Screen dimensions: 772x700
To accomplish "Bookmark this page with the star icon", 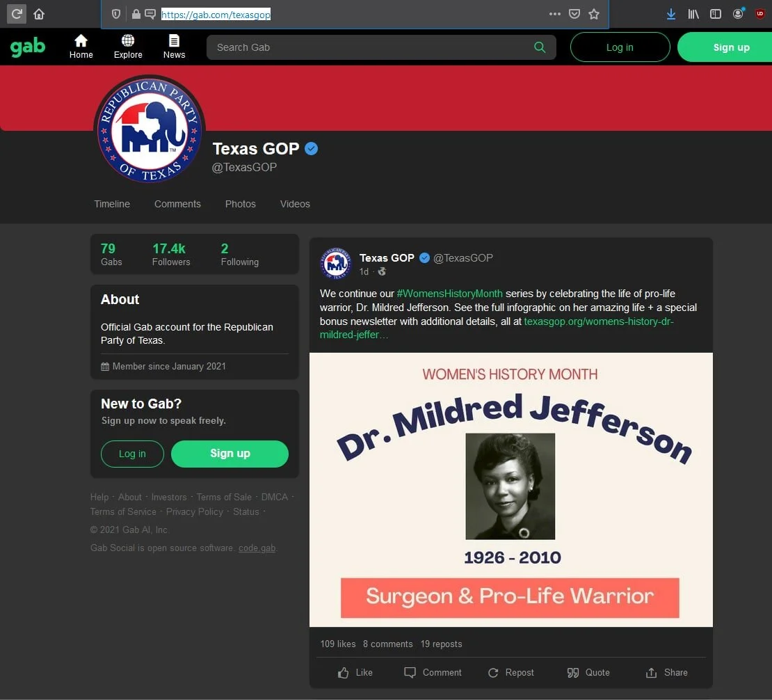I will tap(594, 14).
